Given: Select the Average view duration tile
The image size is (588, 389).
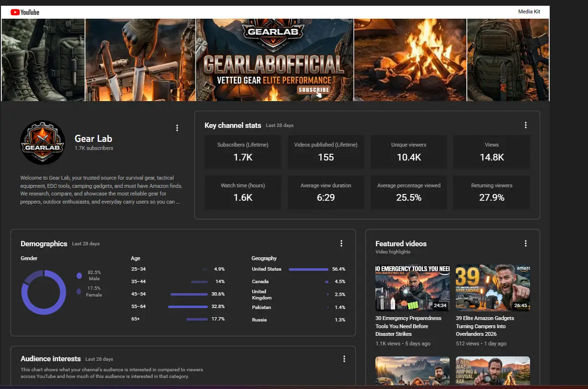Looking at the screenshot, I should (x=326, y=192).
